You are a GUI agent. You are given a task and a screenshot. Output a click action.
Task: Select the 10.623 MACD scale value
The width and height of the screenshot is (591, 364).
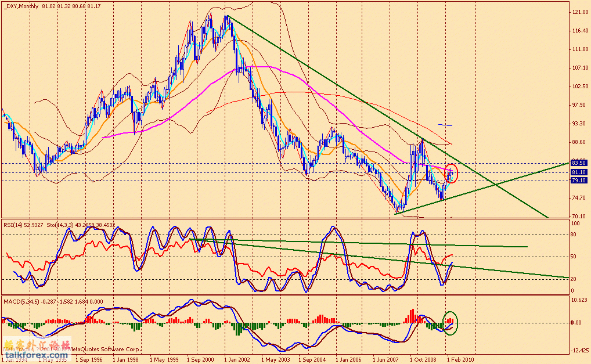[x=580, y=300]
